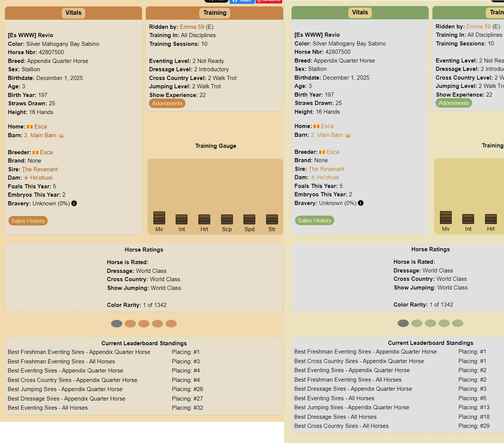Open the Emma 59 rider link, orange page
504x443 pixels.
(x=192, y=27)
